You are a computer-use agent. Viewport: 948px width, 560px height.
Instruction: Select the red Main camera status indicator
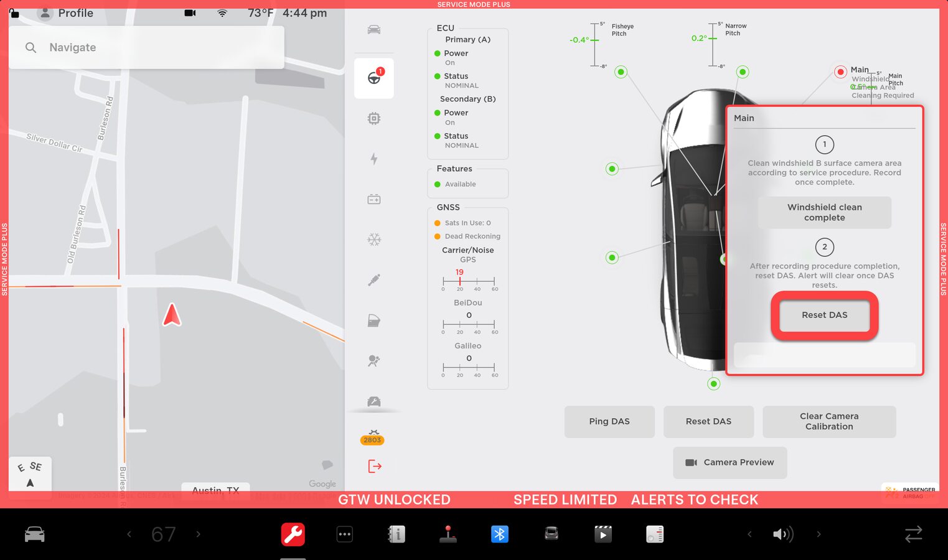click(x=840, y=72)
